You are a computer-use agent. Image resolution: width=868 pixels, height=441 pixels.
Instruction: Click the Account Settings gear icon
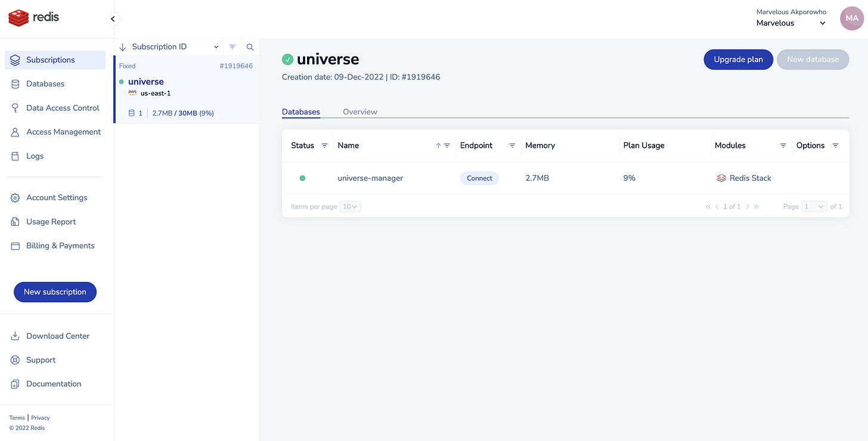15,198
